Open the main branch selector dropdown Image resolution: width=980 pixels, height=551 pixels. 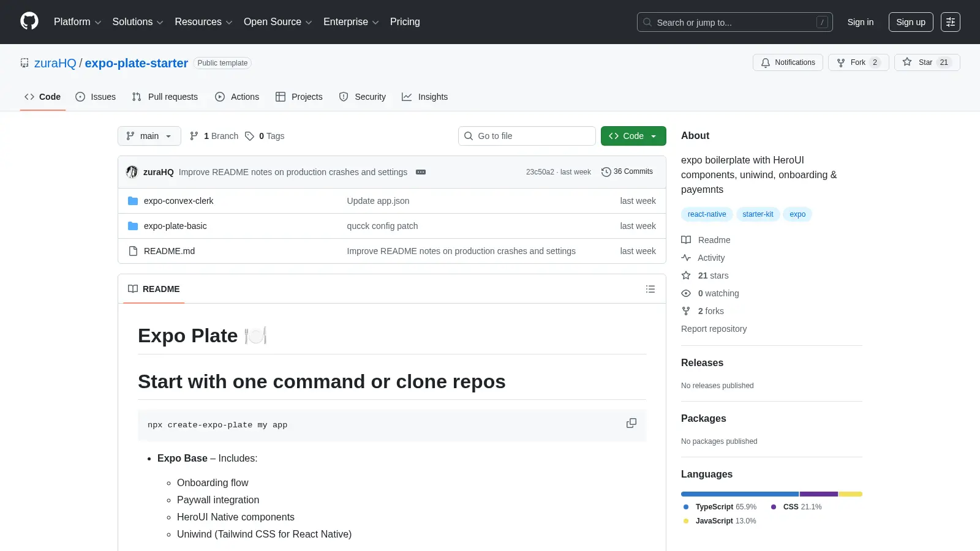pos(149,136)
